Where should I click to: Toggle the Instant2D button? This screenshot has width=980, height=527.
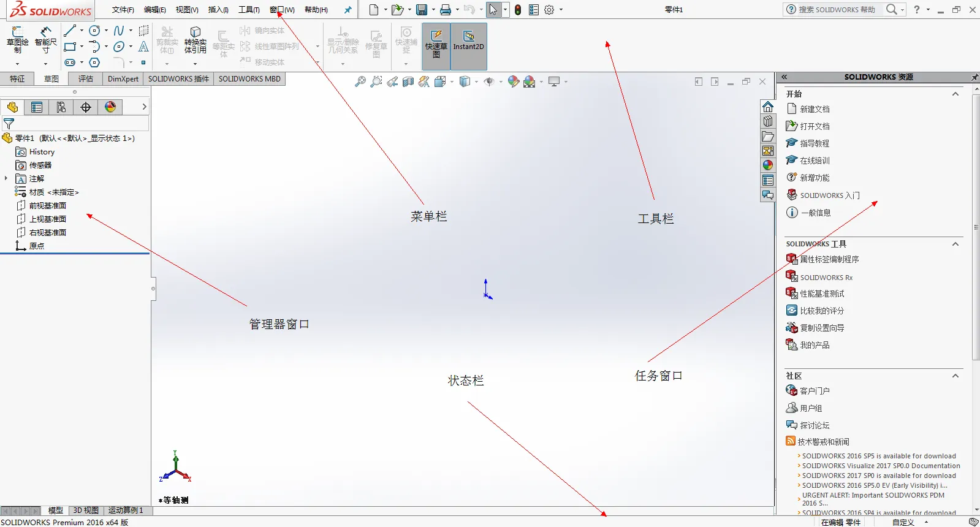pyautogui.click(x=469, y=46)
